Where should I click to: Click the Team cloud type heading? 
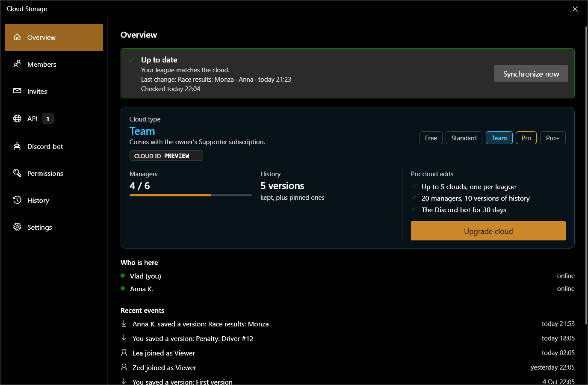142,131
